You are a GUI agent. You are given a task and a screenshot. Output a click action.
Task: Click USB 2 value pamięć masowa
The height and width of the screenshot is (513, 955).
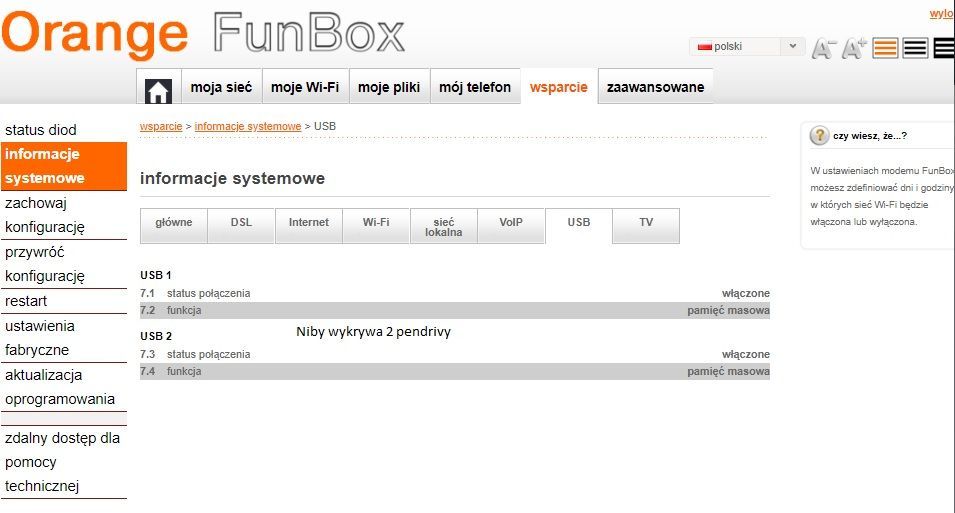pyautogui.click(x=728, y=371)
